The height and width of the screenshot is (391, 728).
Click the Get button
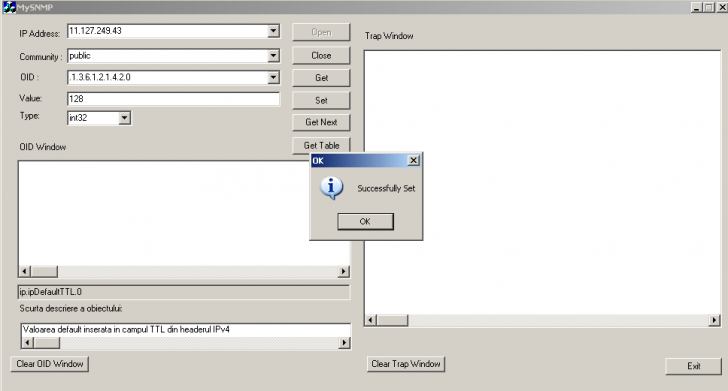[x=321, y=78]
